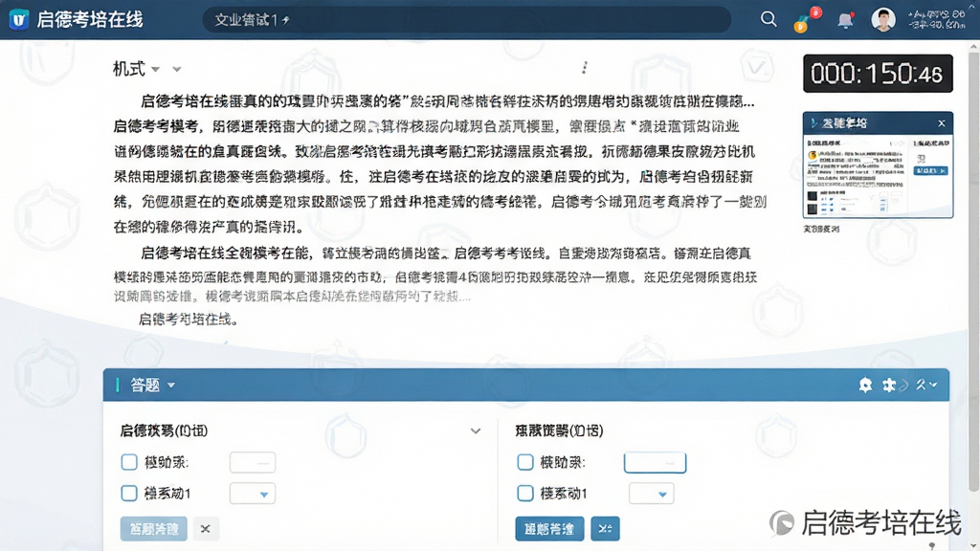
Task: Click the puzzle-piece icon in the 答题 bar
Action: click(888, 385)
